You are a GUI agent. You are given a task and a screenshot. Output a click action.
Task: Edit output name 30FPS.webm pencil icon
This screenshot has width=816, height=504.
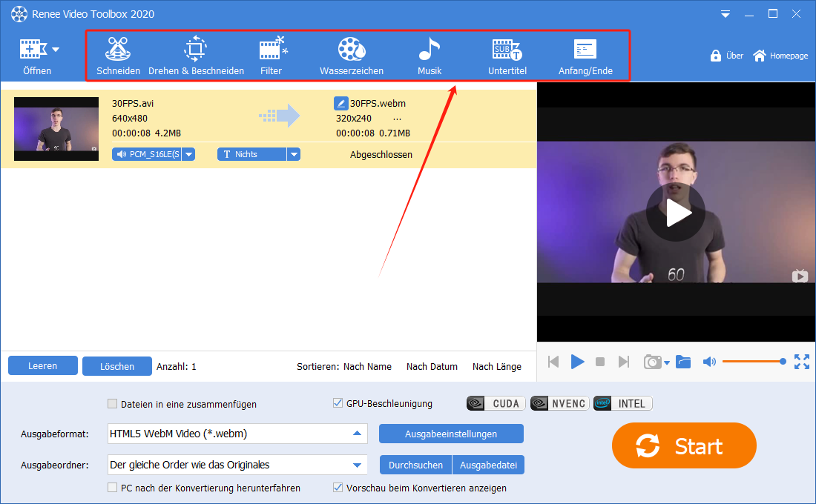click(x=340, y=103)
